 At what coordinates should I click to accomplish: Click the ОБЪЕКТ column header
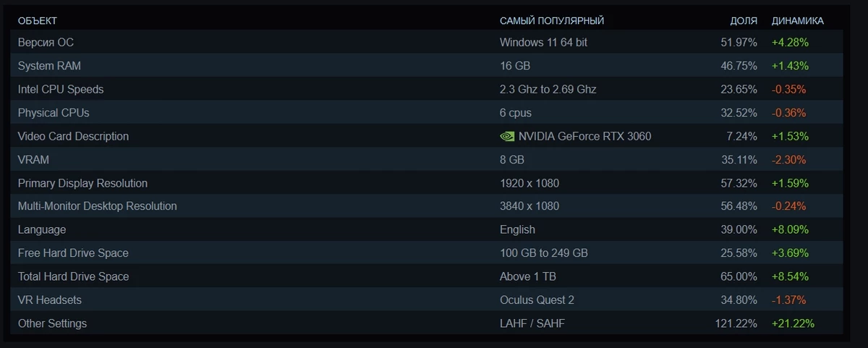pos(38,21)
